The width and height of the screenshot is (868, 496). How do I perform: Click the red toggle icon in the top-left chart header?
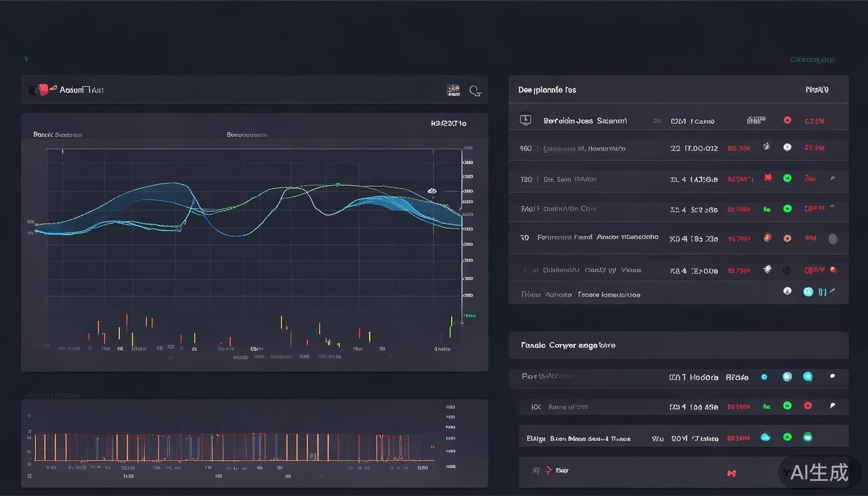tap(40, 90)
